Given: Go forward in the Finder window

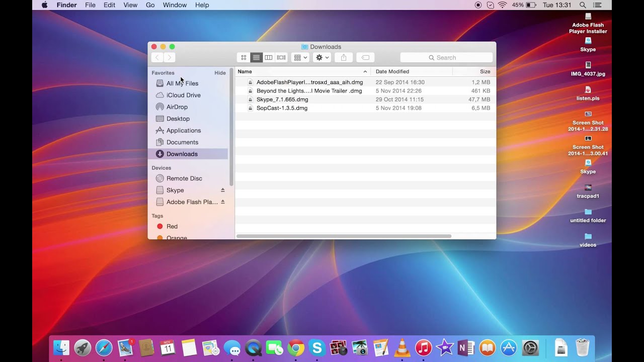Looking at the screenshot, I should [x=170, y=58].
